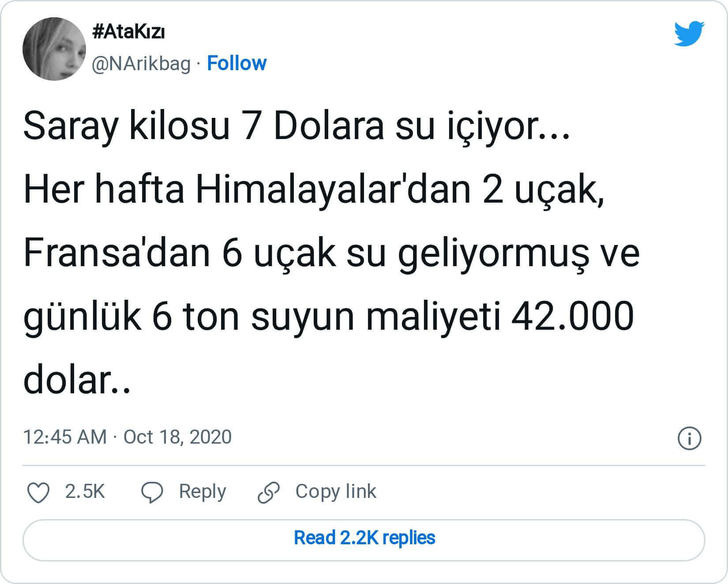This screenshot has height=584, width=728.
Task: Click the number 42.000 in the tweet
Action: (x=572, y=316)
